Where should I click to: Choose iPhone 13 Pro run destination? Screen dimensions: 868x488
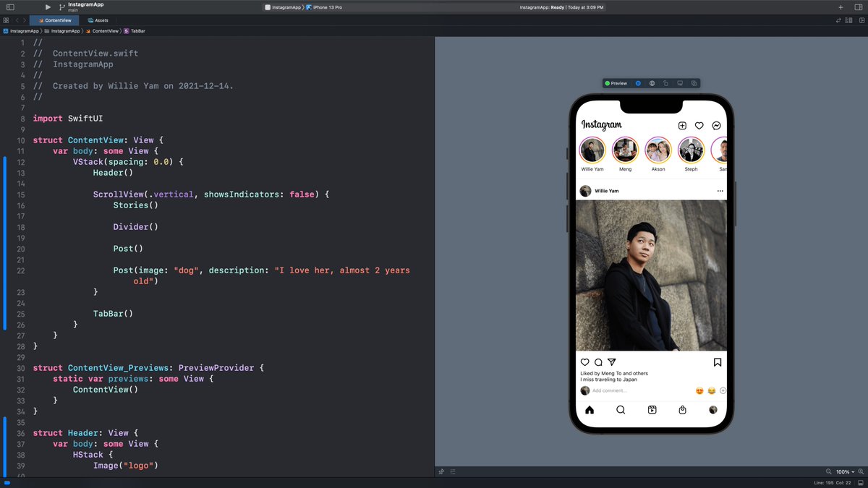pos(325,7)
